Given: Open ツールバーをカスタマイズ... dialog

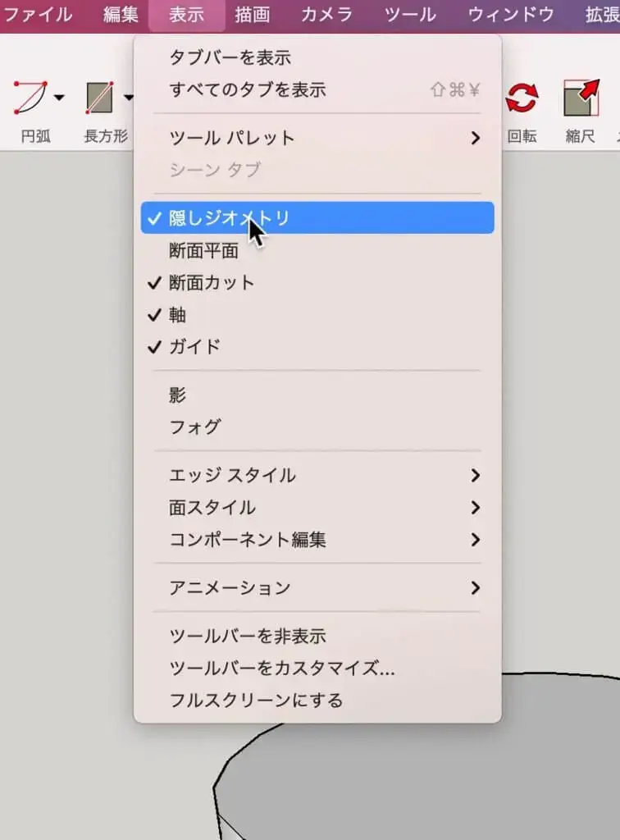Looking at the screenshot, I should [317, 668].
